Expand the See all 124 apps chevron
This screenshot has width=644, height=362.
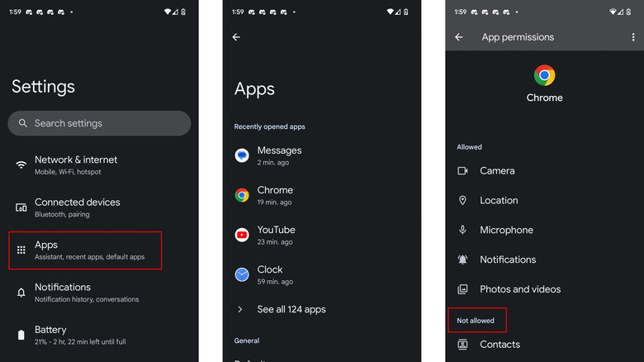tap(240, 309)
